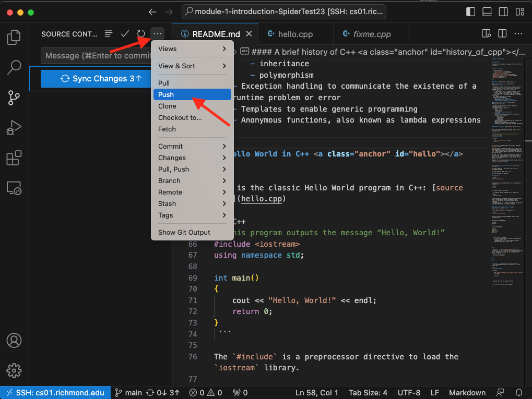Split the editor right
Screen dimensions: 532x399
tap(502, 33)
